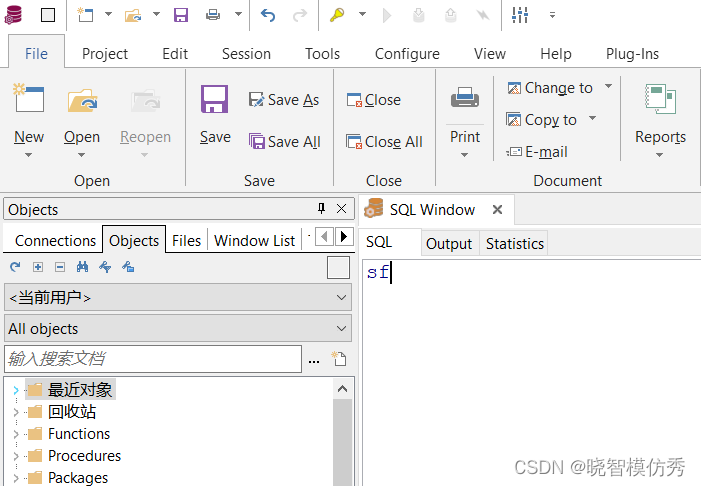Switch to the Files panel tab

pos(186,241)
